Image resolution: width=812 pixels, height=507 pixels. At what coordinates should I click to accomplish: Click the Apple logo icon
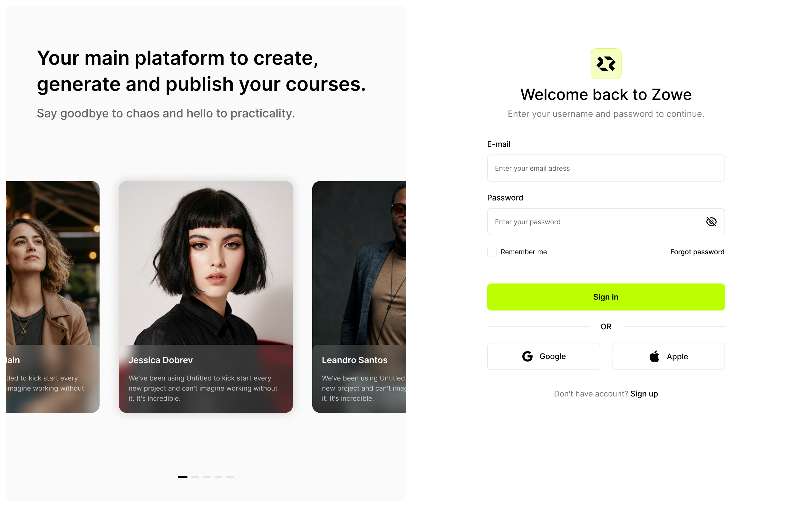point(654,356)
